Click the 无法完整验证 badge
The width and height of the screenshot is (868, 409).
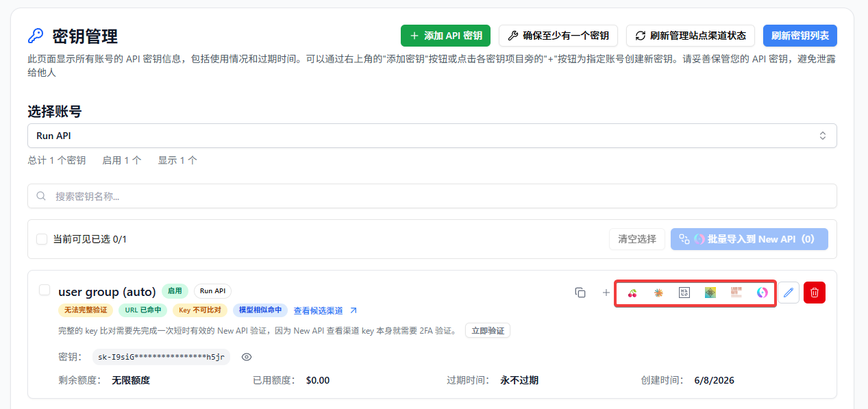86,310
